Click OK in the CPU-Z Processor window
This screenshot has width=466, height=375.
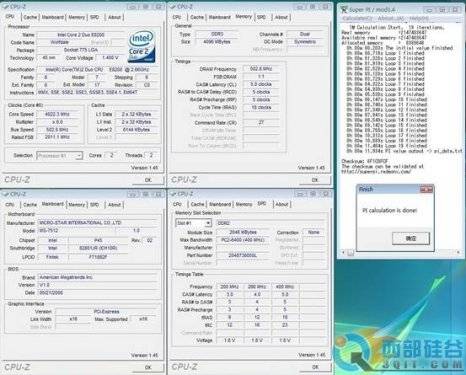148,180
